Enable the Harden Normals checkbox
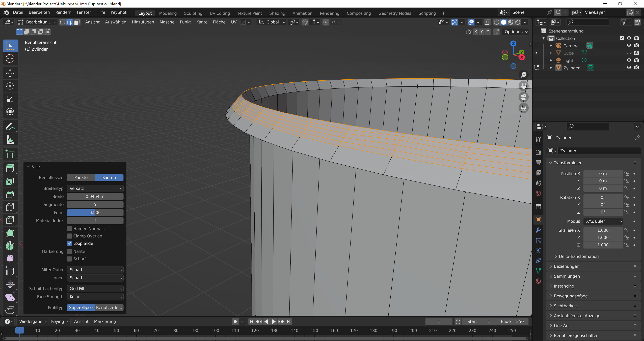This screenshot has height=341, width=644. [69, 229]
